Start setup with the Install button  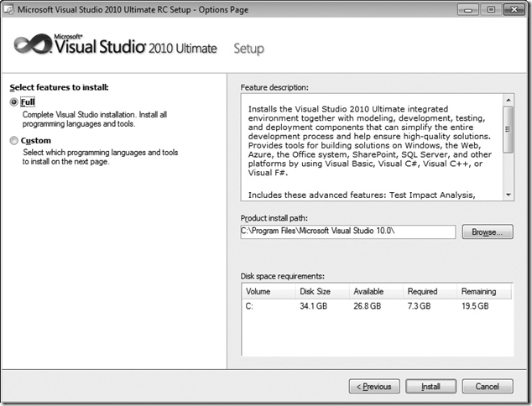[430, 387]
